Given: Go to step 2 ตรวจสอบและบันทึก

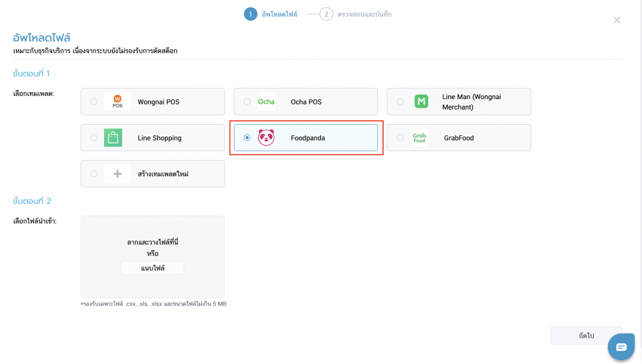Looking at the screenshot, I should 355,14.
